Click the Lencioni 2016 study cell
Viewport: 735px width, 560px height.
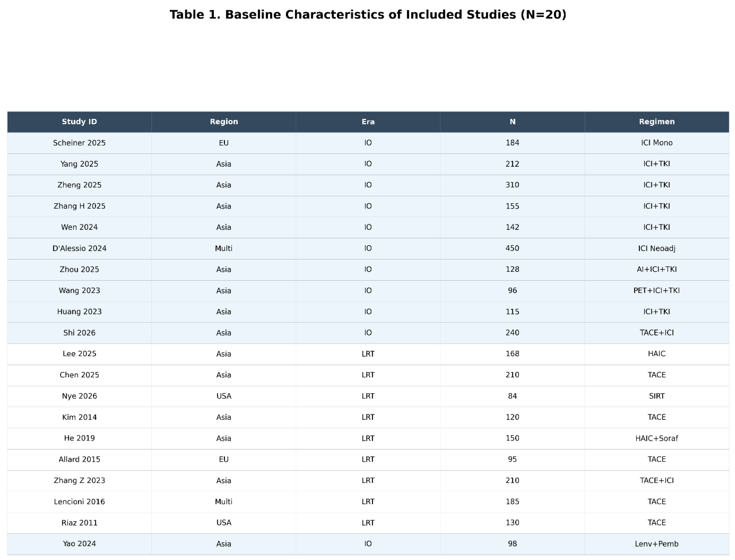(79, 502)
